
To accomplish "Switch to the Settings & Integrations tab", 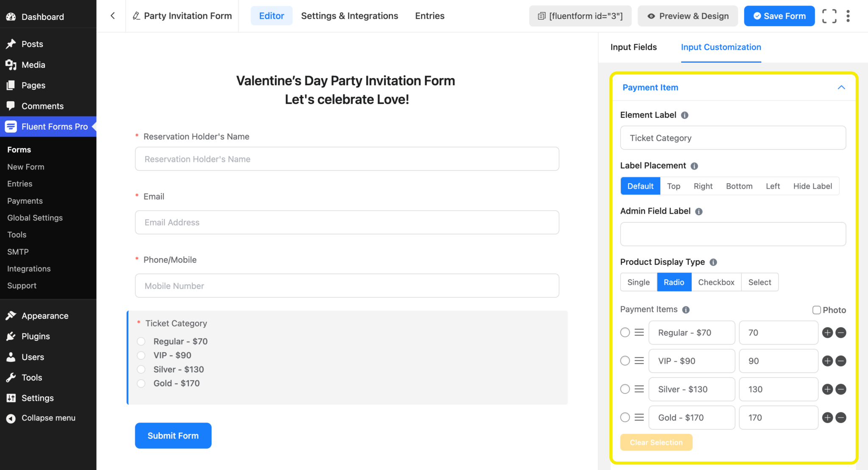I will click(349, 16).
